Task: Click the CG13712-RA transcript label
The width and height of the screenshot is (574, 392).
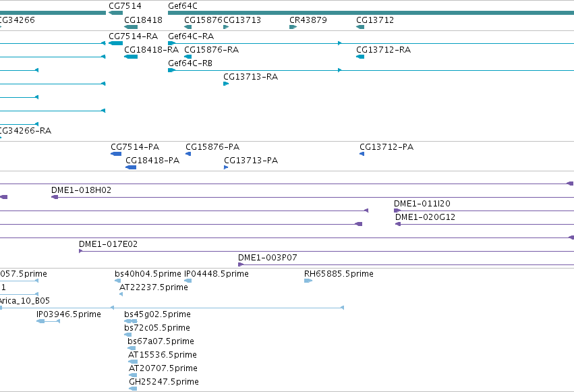Action: tap(383, 50)
